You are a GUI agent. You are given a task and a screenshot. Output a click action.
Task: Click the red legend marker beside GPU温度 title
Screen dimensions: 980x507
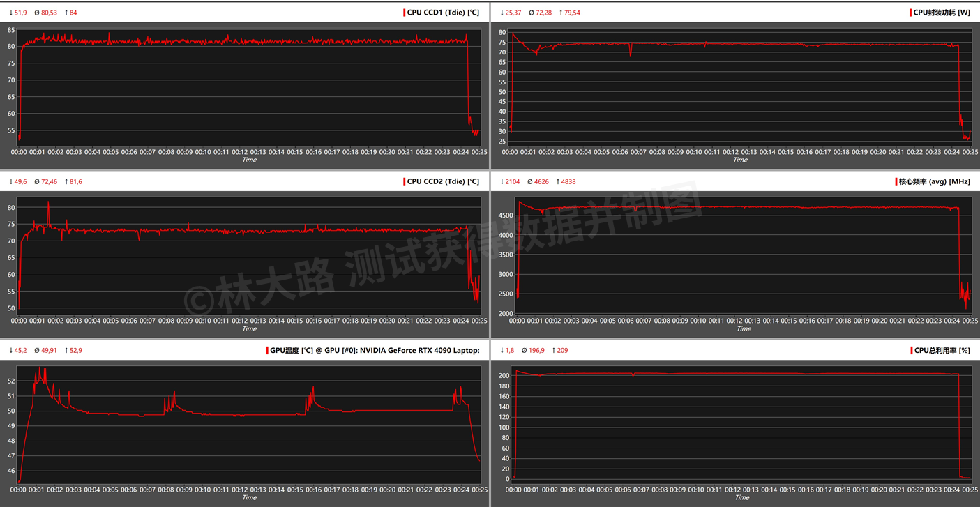tap(268, 349)
